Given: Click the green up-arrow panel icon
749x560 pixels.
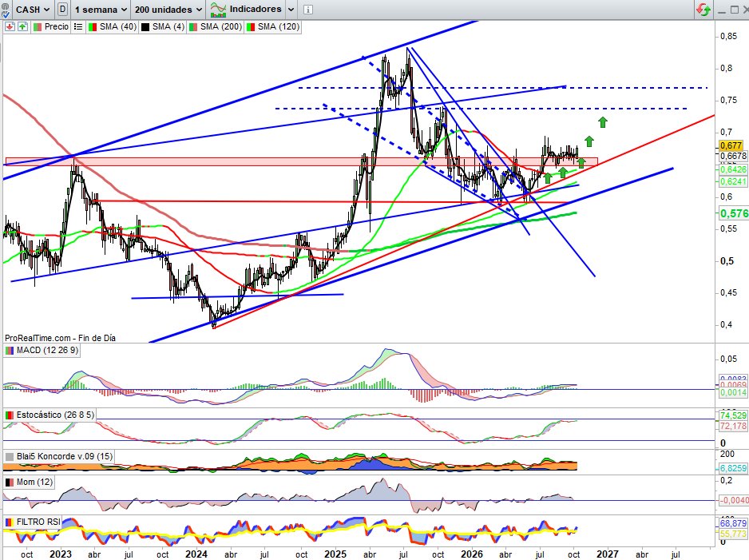Looking at the screenshot, I should coord(22,26).
